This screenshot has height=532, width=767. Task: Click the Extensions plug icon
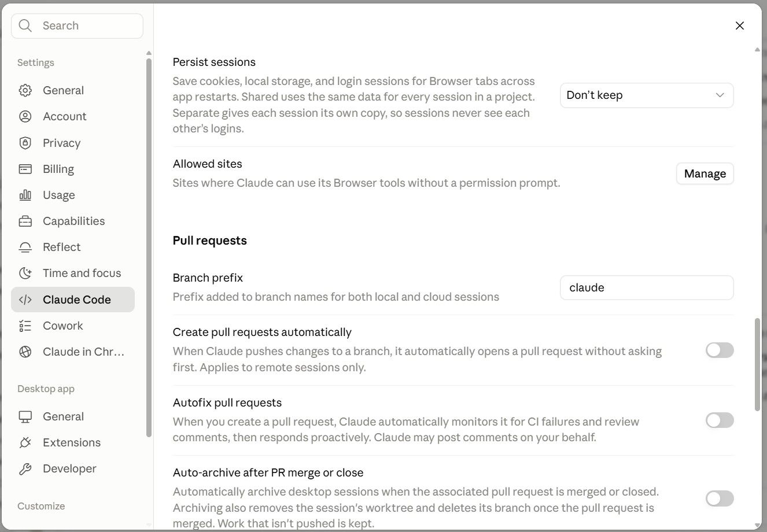(x=25, y=442)
